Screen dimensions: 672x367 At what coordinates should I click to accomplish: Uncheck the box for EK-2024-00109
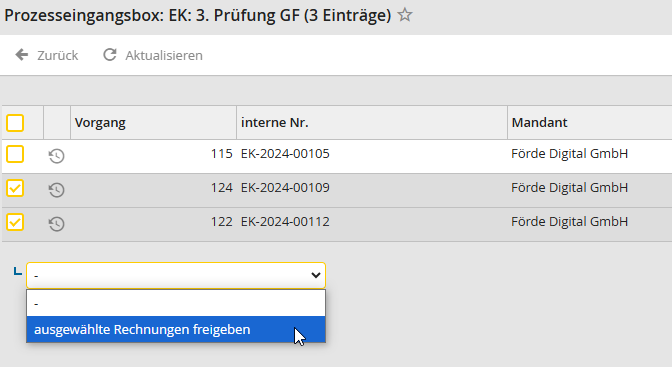tap(15, 188)
